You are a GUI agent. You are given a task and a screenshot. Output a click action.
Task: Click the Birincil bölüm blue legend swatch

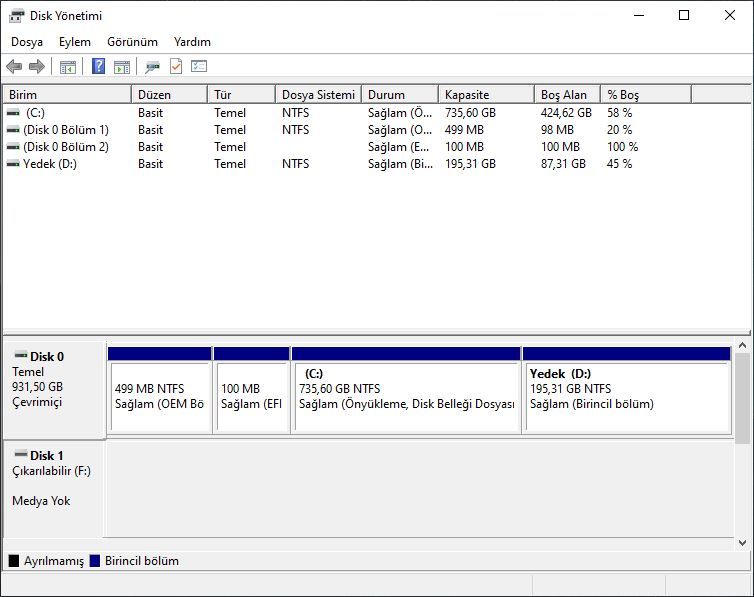click(95, 560)
